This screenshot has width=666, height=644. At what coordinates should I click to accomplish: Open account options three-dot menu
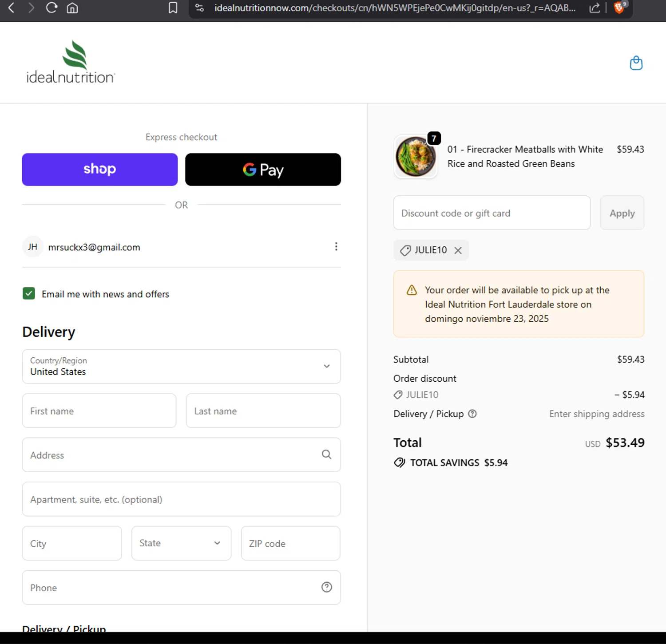(336, 246)
